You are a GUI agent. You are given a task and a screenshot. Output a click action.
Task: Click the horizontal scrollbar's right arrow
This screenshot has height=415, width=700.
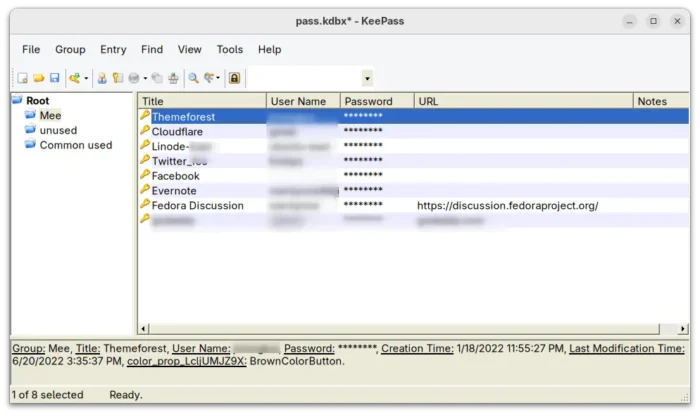click(684, 328)
